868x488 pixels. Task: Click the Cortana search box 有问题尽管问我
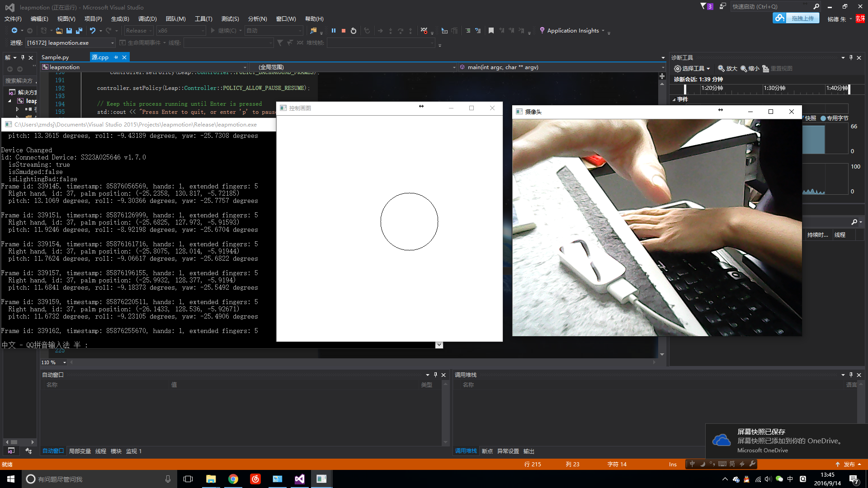[x=99, y=479]
